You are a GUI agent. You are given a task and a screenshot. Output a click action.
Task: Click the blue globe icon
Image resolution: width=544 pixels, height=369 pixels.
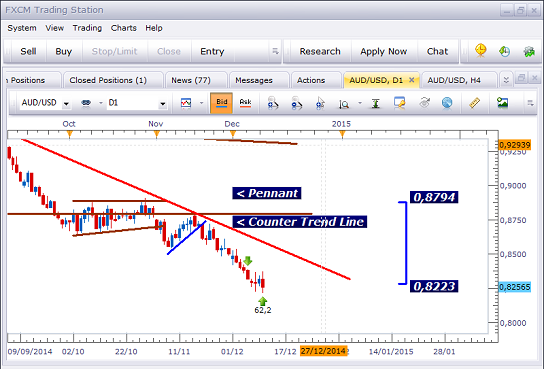pos(447,103)
